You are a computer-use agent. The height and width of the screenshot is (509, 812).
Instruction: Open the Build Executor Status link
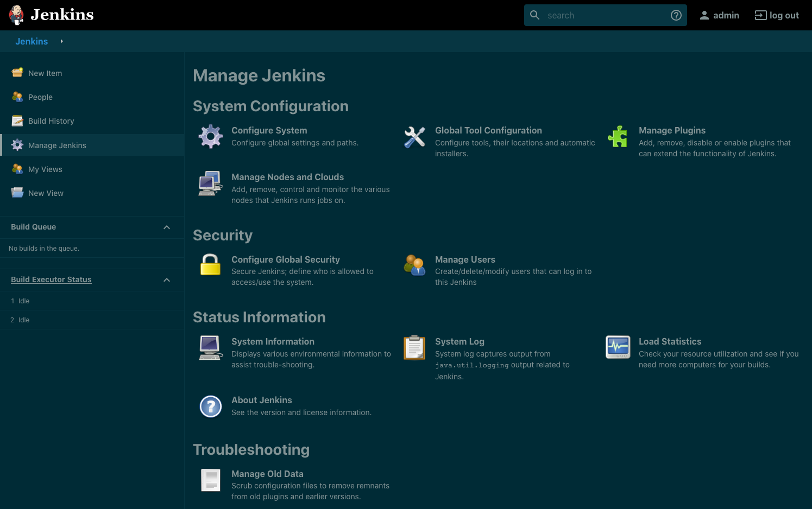pyautogui.click(x=51, y=279)
